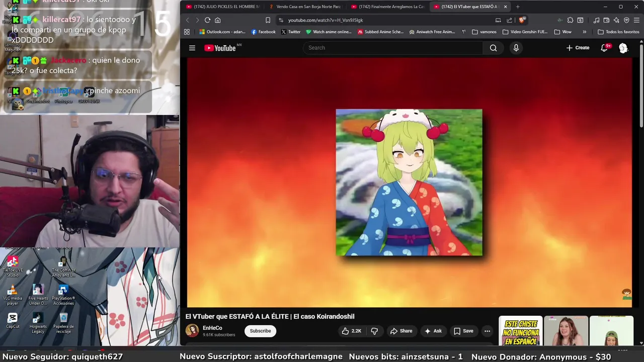This screenshot has height=362, width=644.
Task: Reload the page in the browser
Action: click(207, 20)
